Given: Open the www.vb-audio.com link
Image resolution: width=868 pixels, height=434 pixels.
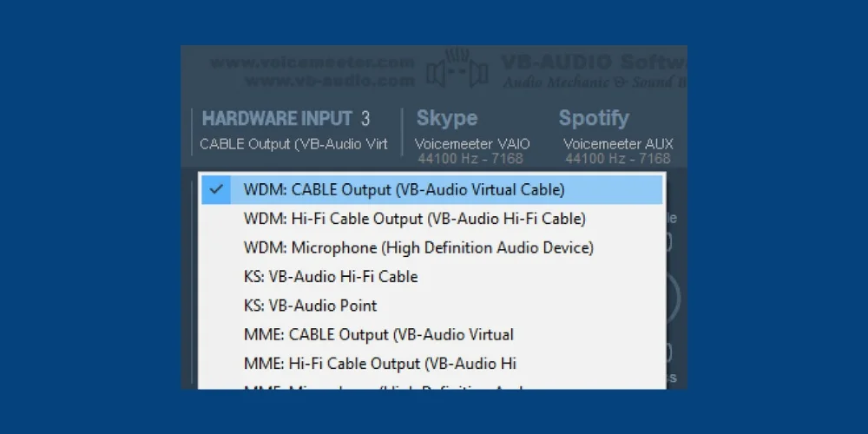Looking at the screenshot, I should [x=329, y=80].
